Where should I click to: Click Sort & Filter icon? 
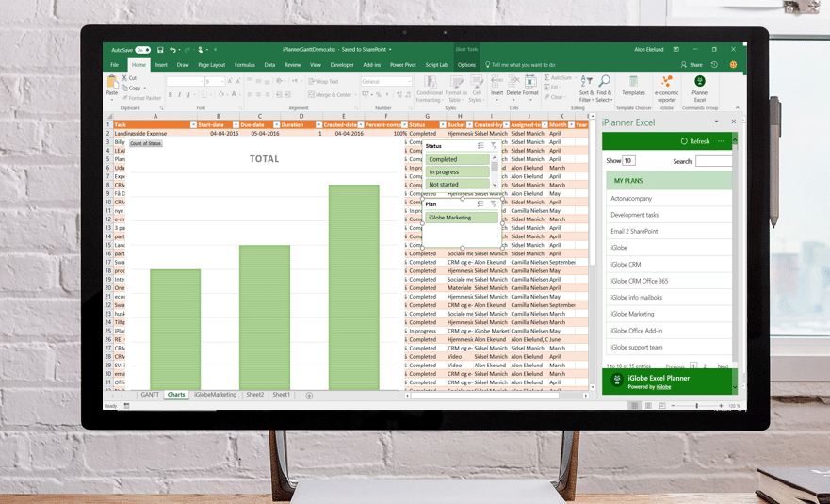coord(586,81)
